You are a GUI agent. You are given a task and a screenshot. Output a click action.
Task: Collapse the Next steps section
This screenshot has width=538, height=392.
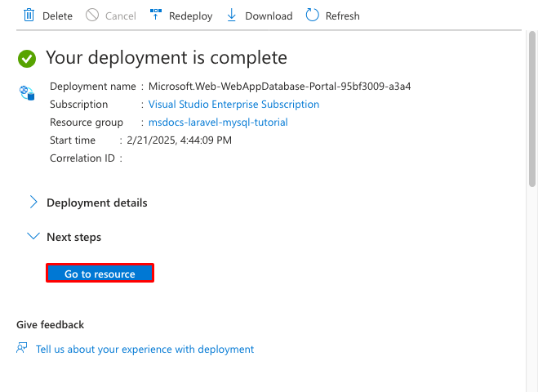[x=33, y=237]
